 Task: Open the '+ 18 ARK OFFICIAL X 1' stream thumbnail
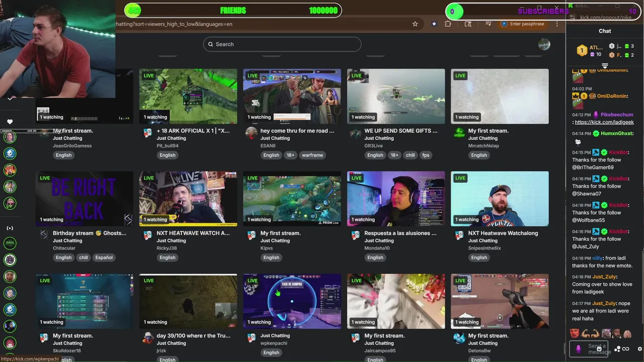(x=188, y=97)
